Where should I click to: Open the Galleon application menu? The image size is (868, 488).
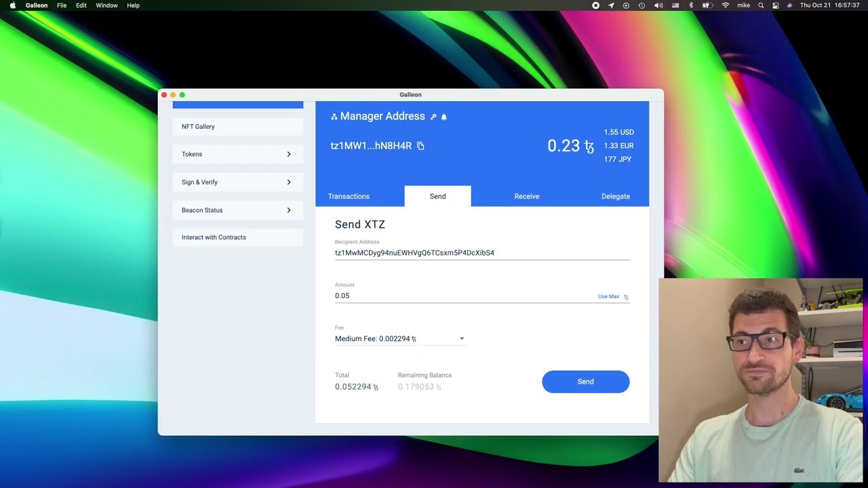click(x=37, y=5)
